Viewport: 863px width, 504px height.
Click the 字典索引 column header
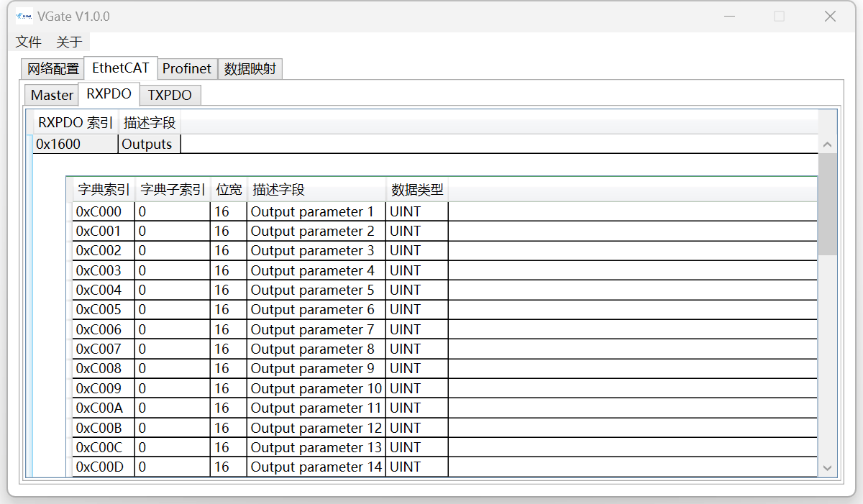(104, 190)
